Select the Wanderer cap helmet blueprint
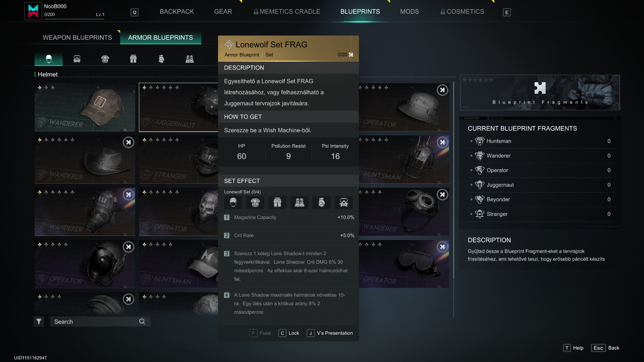Viewport: 644px width, 362px height. 85,107
